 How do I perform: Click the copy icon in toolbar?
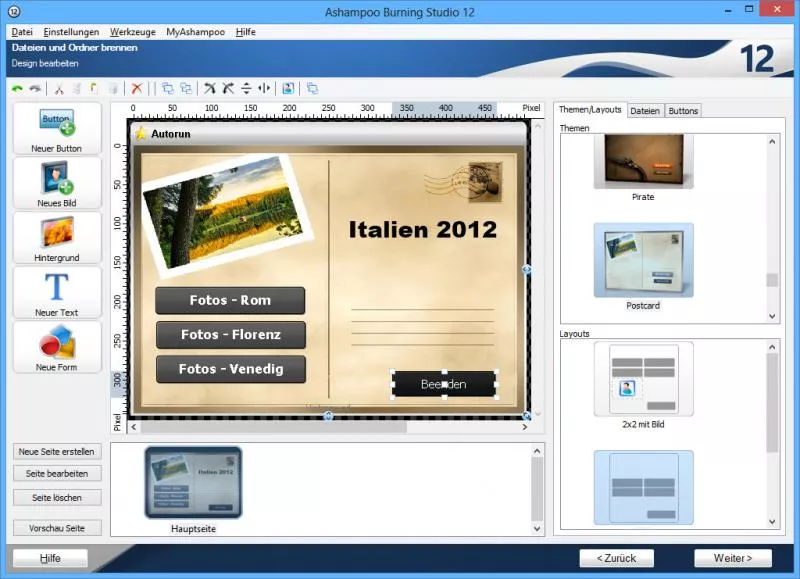point(77,89)
